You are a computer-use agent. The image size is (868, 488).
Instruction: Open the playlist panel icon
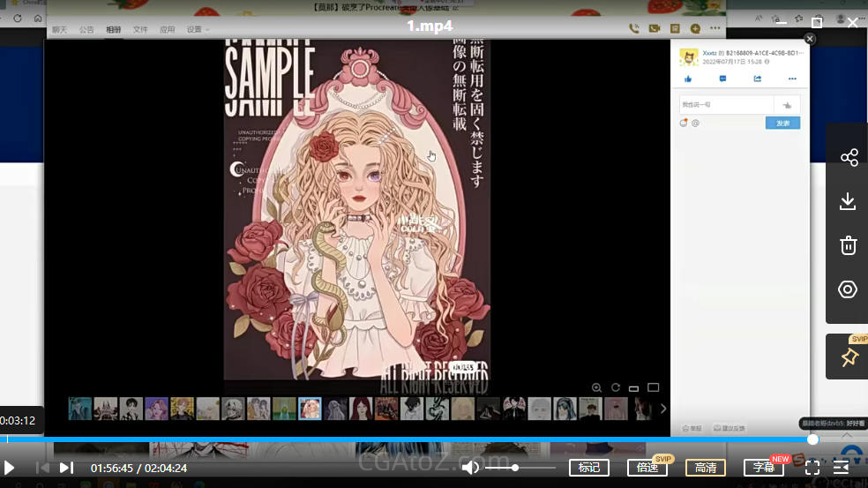tap(842, 468)
